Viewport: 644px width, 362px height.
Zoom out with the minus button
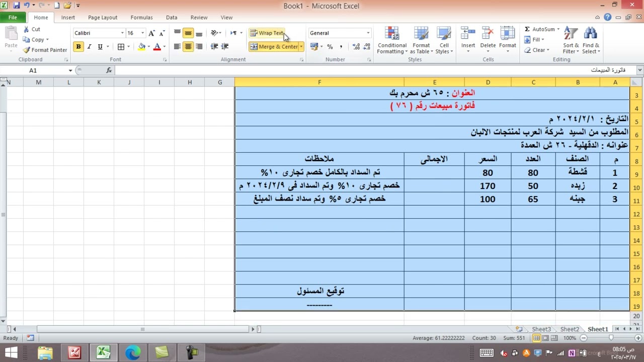tap(584, 338)
